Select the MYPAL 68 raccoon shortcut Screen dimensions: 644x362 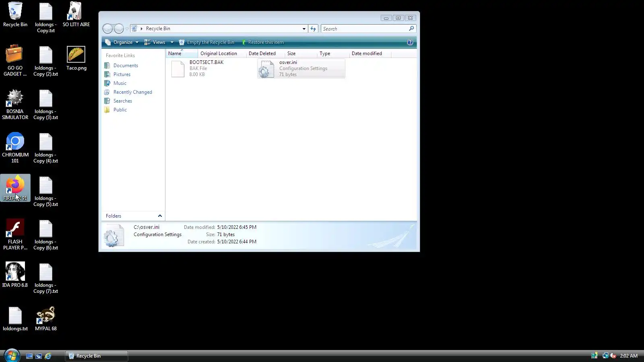tap(45, 318)
